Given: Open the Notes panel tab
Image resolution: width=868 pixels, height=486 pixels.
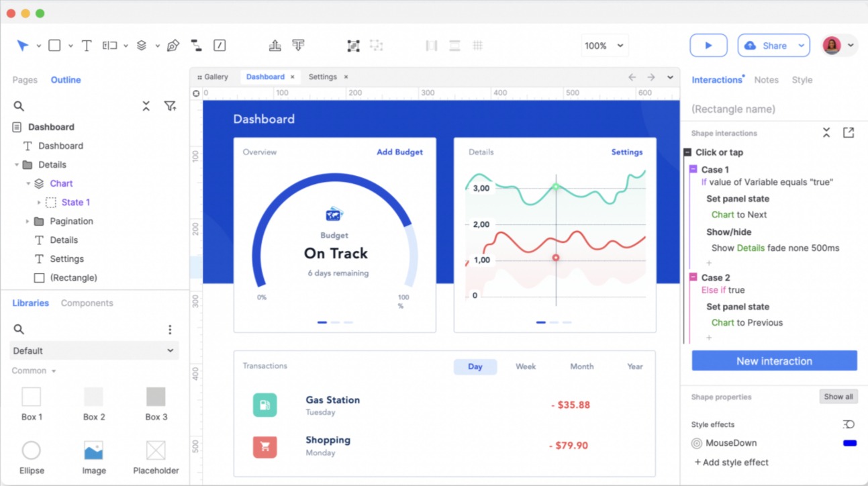Looking at the screenshot, I should 766,79.
